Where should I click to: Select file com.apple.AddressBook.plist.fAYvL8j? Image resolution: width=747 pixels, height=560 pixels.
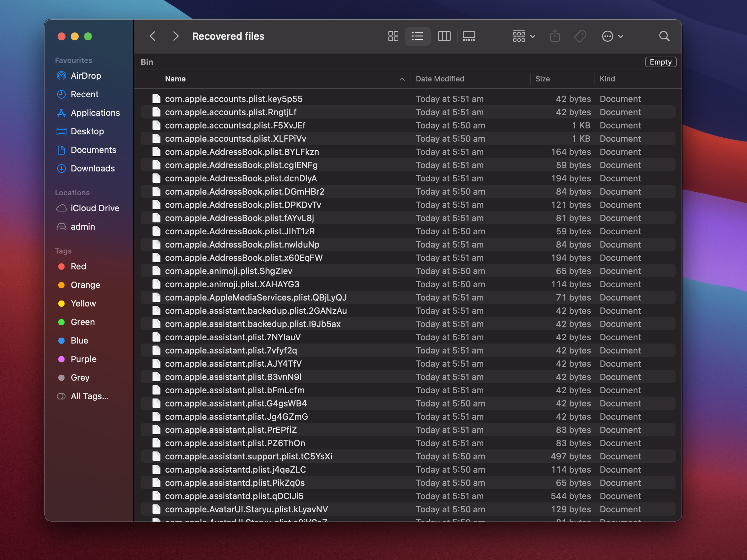408,218
